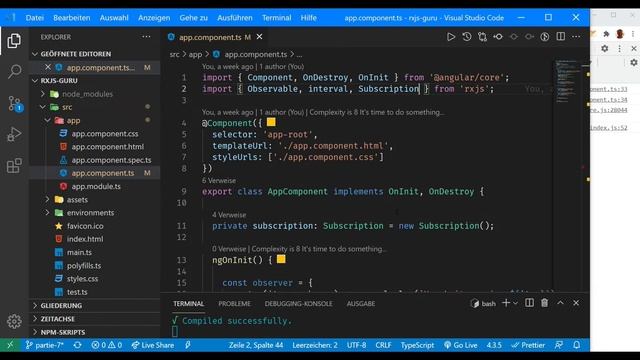Change language mode TypeScript

(417, 345)
